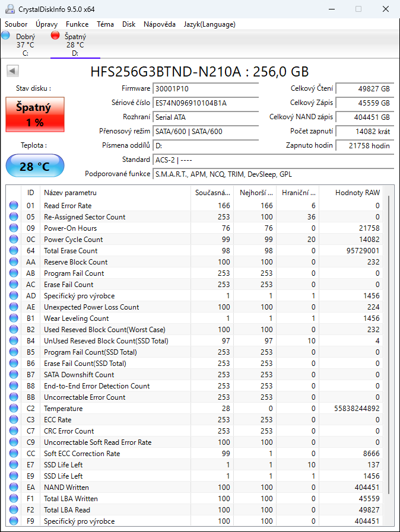Click the blue status icon beside NAND Written
The height and width of the screenshot is (532, 400).
pos(14,487)
